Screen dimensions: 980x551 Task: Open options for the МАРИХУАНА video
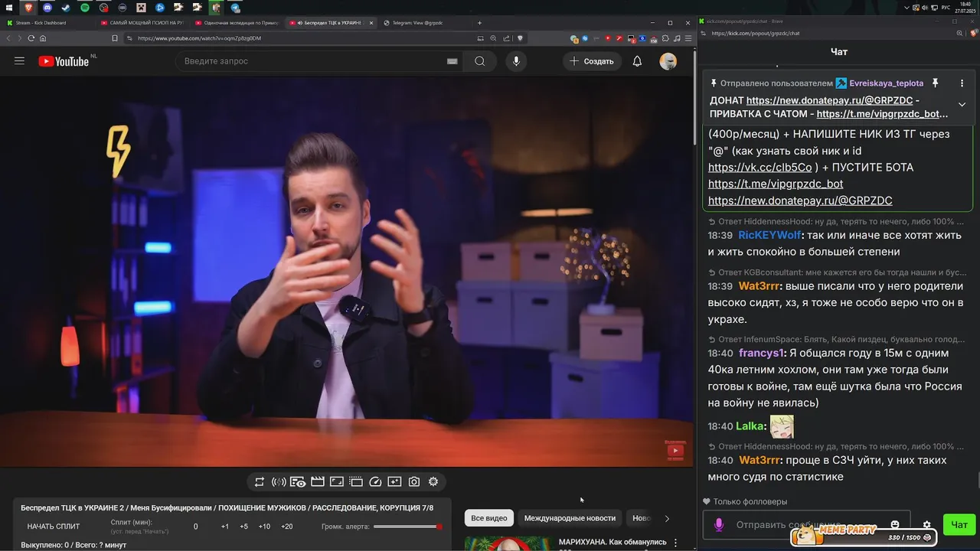coord(675,543)
